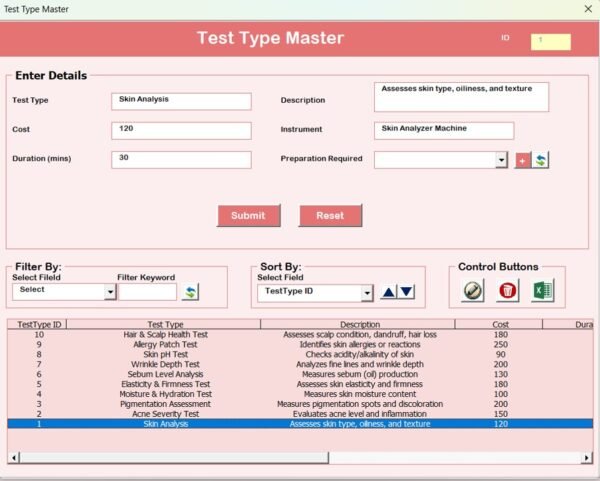The height and width of the screenshot is (481, 600).
Task: Click cost 100 in Moisture & Hydration row
Action: (501, 394)
